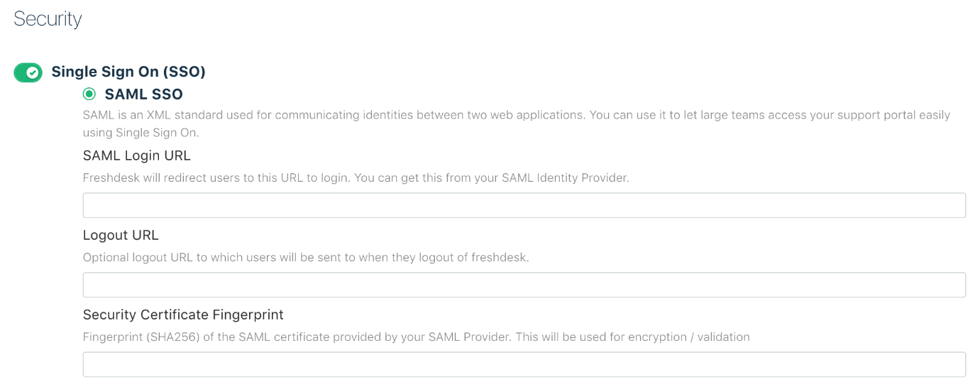
Task: Disable the Single Sign On toggle
Action: 28,72
